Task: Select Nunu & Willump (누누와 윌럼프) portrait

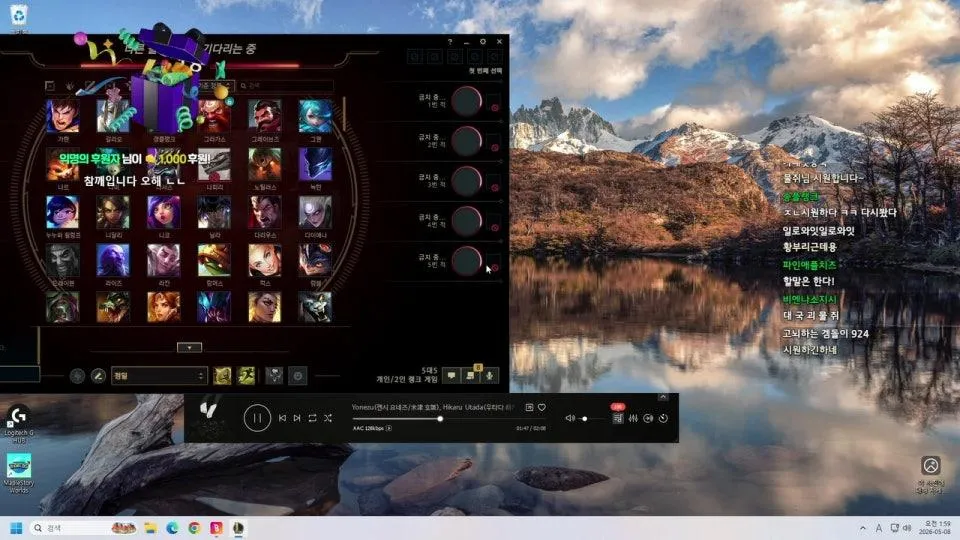Action: coord(62,212)
